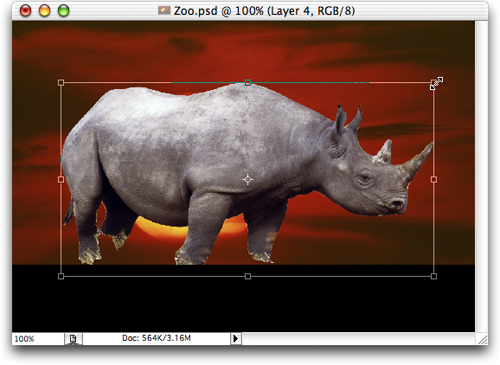Image resolution: width=500 pixels, height=365 pixels.
Task: Click the top-center transform handle
Action: pyautogui.click(x=248, y=82)
